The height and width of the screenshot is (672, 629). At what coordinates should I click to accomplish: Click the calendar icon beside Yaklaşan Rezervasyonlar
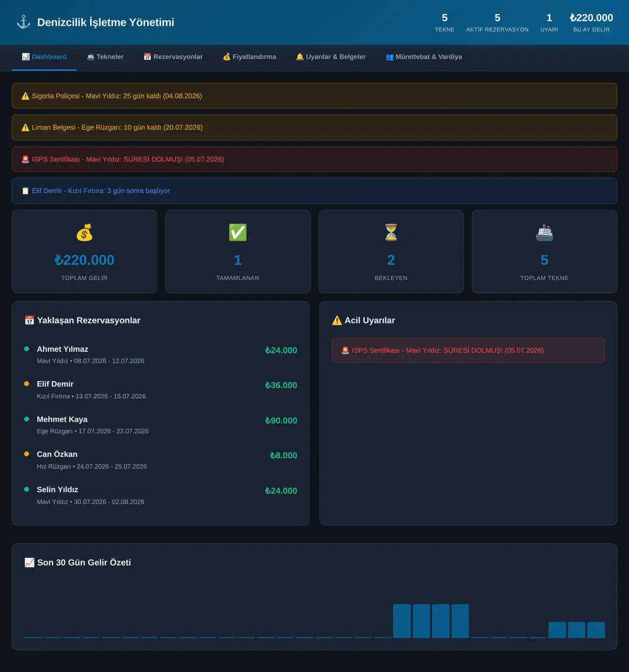(29, 320)
